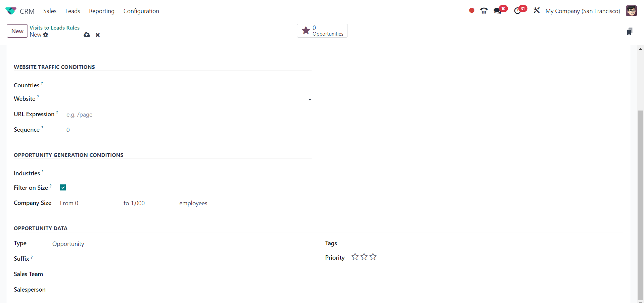Switch company via My Company (San Francisco)
This screenshot has height=303, width=644.
click(583, 11)
